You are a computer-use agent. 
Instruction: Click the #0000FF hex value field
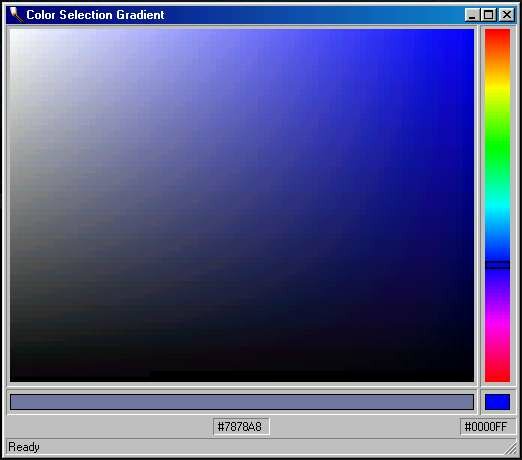487,427
